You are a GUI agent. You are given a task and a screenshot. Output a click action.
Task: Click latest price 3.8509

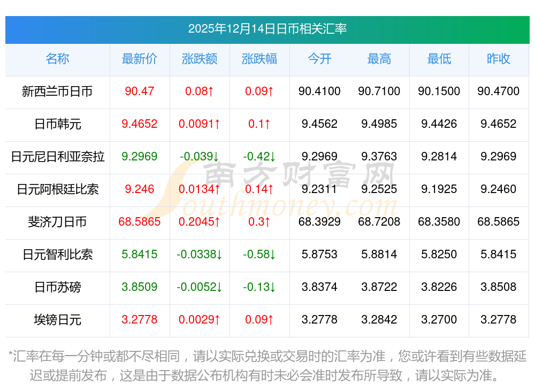click(139, 287)
